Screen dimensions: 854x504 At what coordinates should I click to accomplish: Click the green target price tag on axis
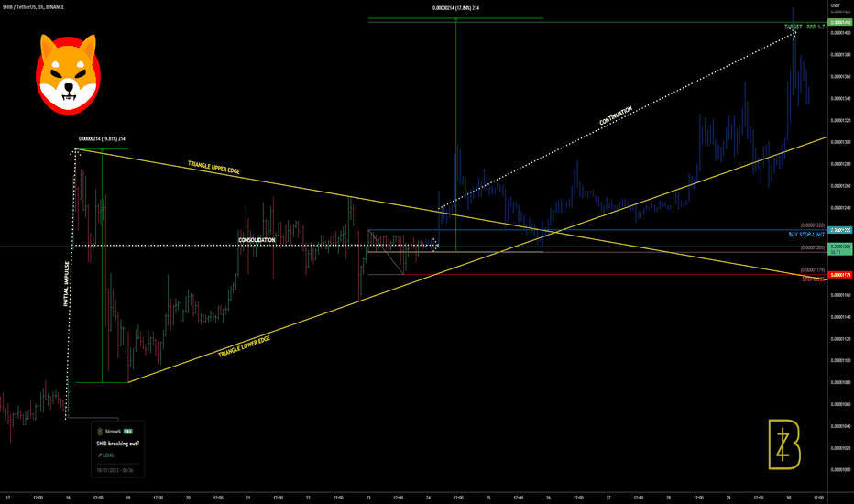click(840, 22)
